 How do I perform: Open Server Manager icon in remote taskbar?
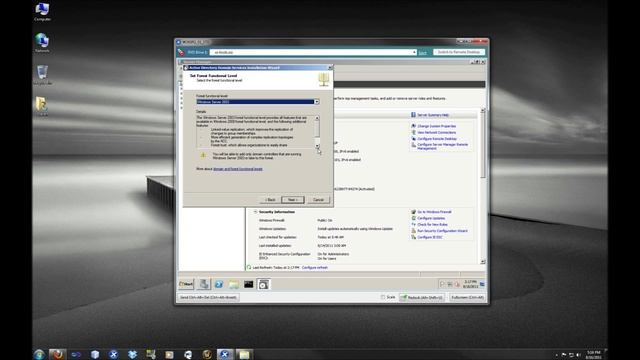204,284
